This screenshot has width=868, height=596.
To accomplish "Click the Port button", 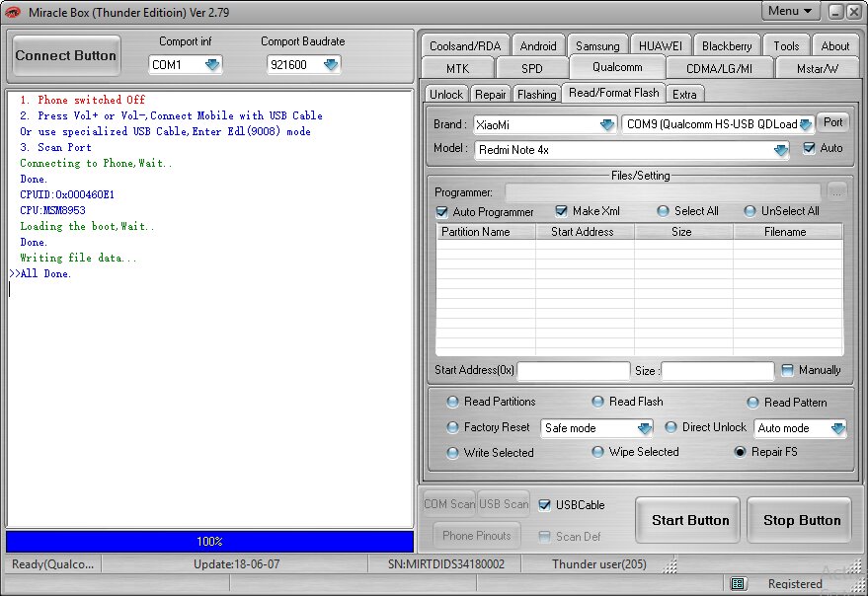I will 832,122.
